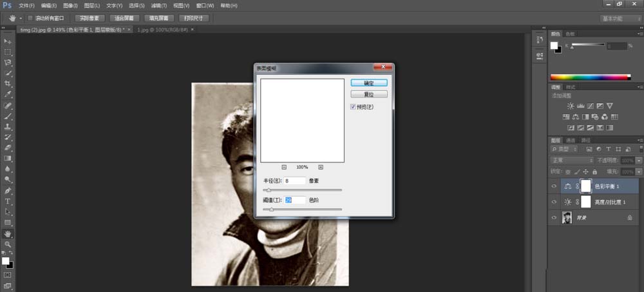
Task: Open the 基本功能 workspace dropdown
Action: point(620,18)
